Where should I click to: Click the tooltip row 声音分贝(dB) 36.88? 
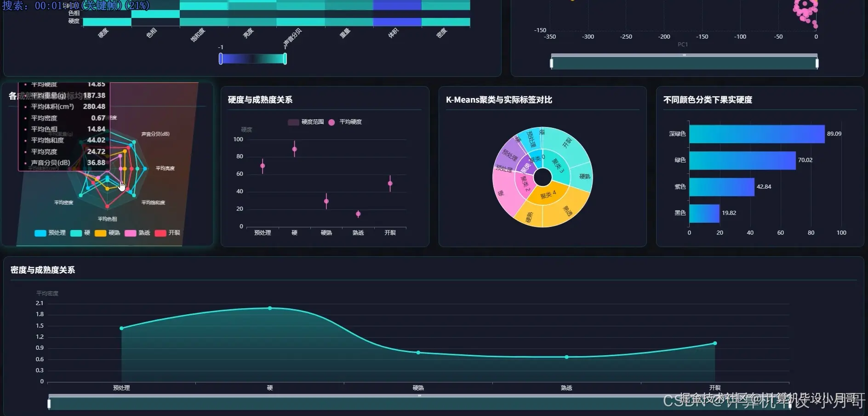64,162
